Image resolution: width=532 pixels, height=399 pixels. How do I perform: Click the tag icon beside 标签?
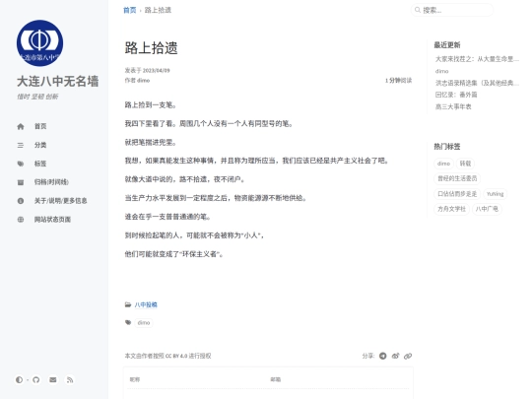click(x=21, y=164)
